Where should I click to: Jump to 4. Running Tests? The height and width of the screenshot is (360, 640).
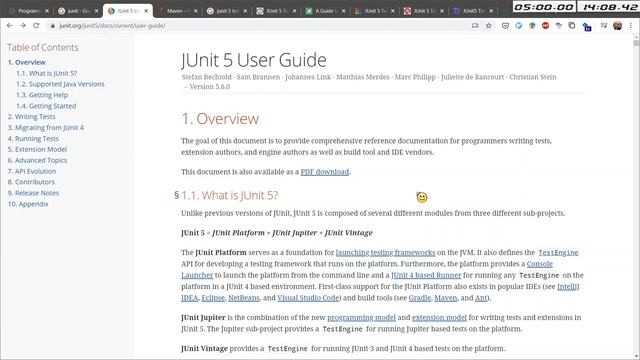pos(33,139)
